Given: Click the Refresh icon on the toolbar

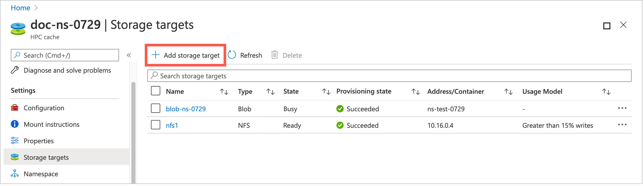Looking at the screenshot, I should pos(232,55).
